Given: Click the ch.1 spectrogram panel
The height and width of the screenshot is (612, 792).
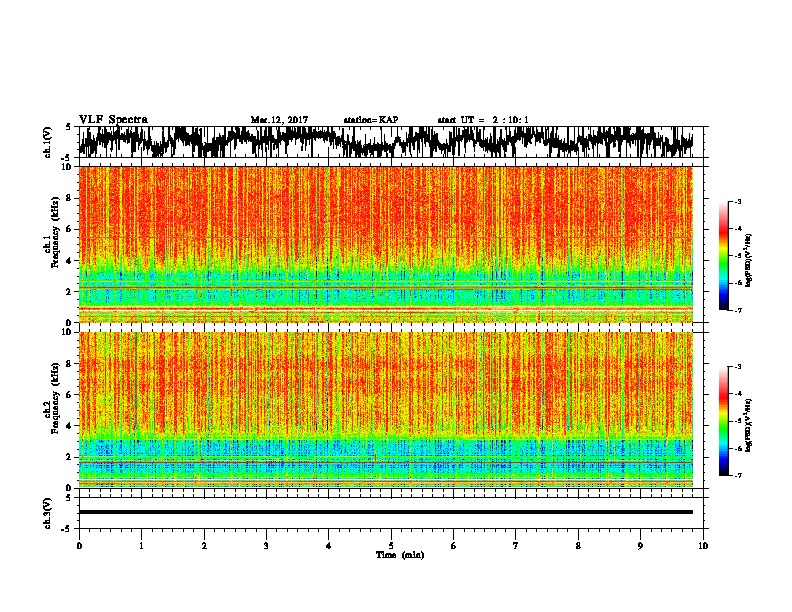Looking at the screenshot, I should point(386,244).
